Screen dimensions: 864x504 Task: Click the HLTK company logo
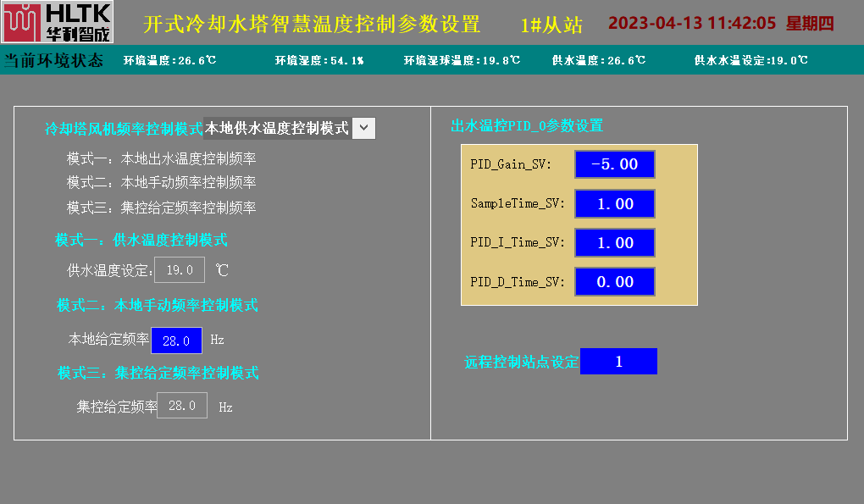57,22
